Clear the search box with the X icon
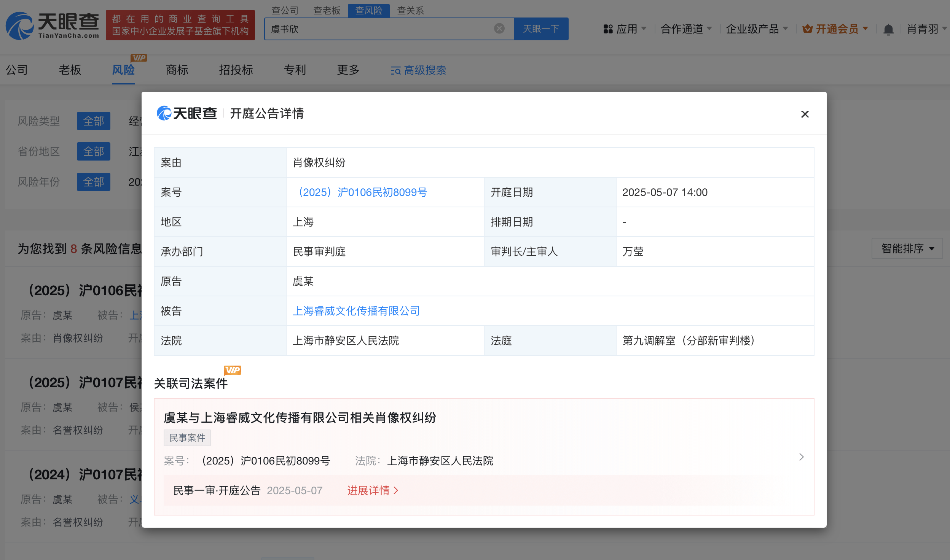The image size is (950, 560). pos(499,29)
